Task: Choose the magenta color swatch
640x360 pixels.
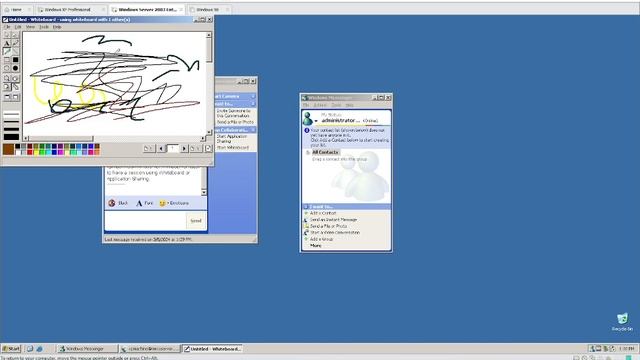Action: coord(60,152)
